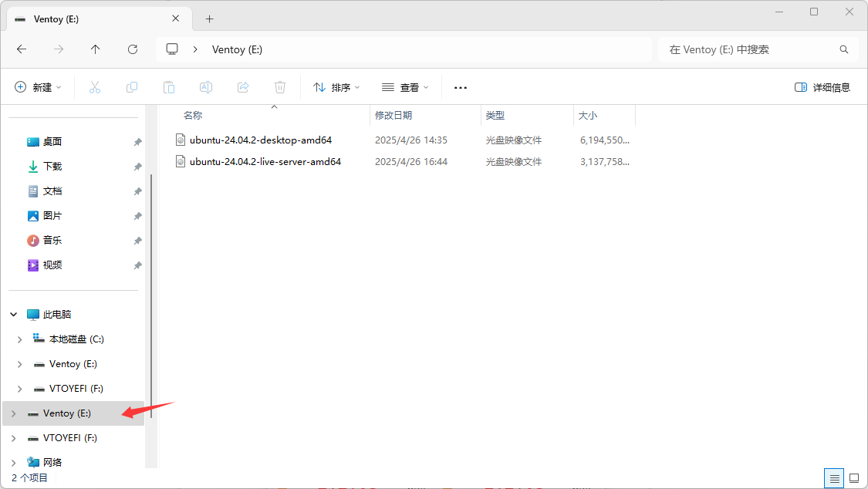Click the 6,194,550... size cell

click(604, 140)
